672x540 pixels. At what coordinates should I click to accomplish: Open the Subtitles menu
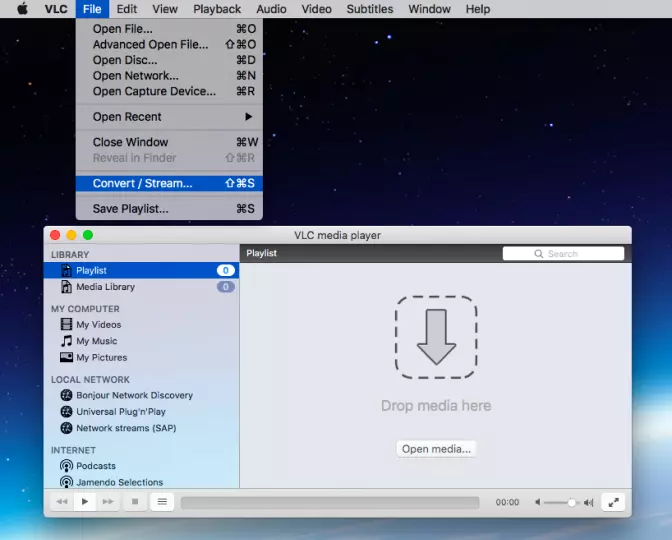[x=369, y=9]
